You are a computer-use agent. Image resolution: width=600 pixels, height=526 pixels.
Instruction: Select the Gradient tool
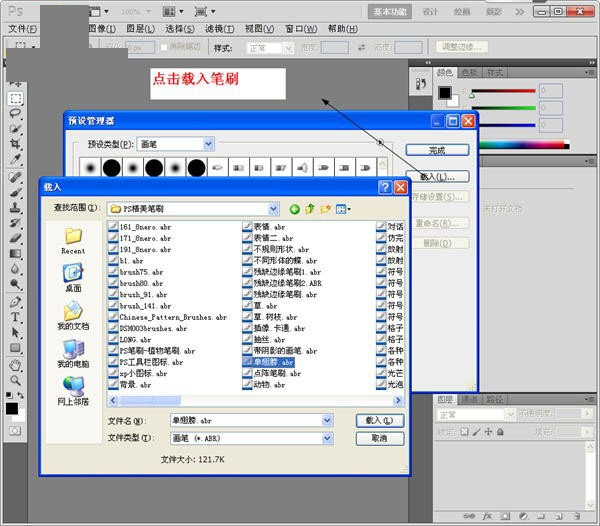(x=16, y=254)
